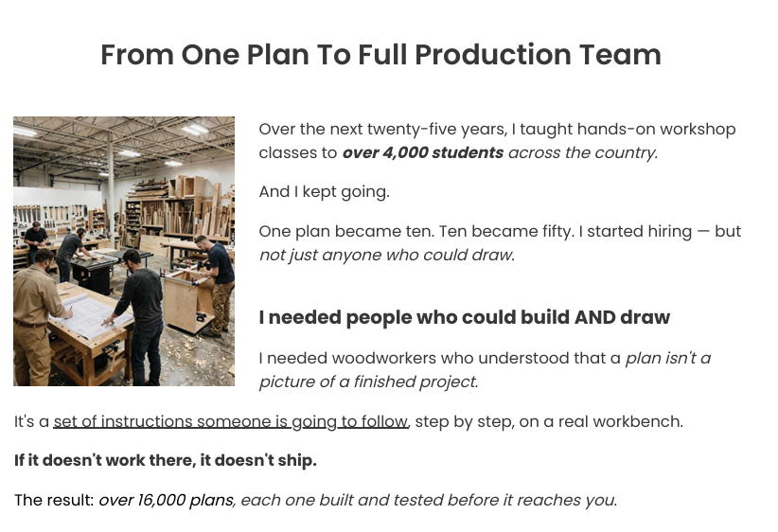
Task: Click 'each one built and tested before it reaches you.'
Action: [429, 500]
